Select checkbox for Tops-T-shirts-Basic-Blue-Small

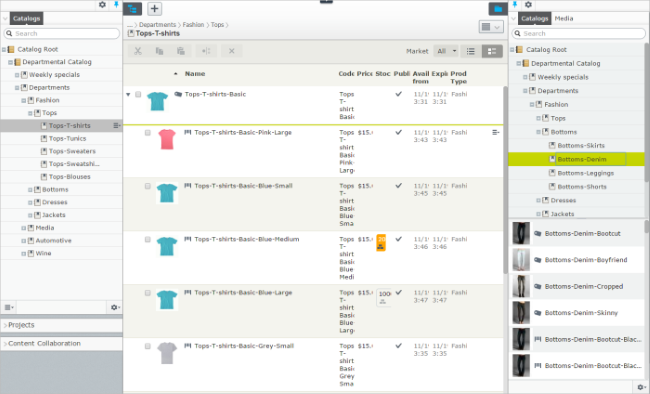tap(148, 186)
